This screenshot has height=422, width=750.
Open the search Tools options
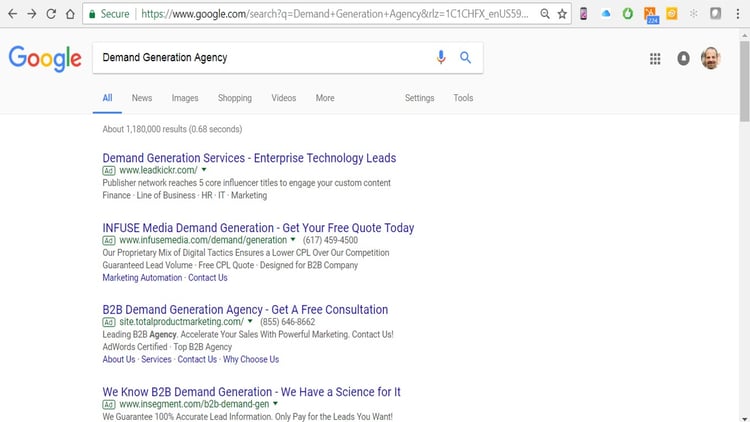pyautogui.click(x=463, y=98)
